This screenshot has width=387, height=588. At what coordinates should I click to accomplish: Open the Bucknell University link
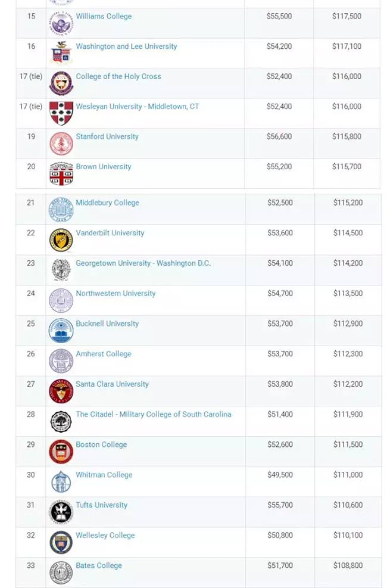click(107, 323)
